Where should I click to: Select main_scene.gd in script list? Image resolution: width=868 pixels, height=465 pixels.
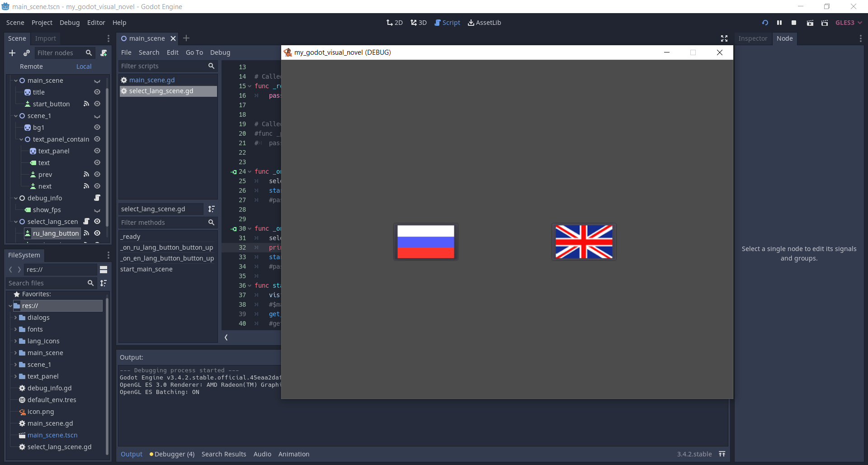(168, 80)
